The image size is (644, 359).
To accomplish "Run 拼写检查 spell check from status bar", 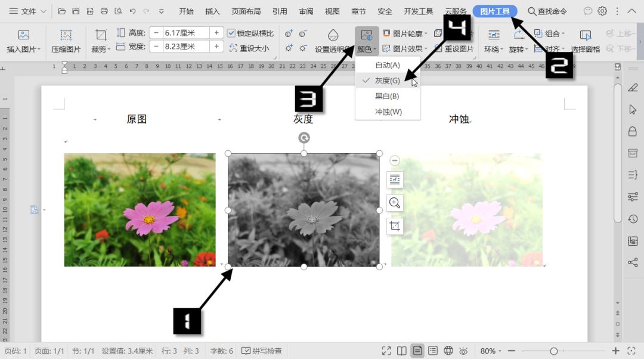I will point(262,351).
